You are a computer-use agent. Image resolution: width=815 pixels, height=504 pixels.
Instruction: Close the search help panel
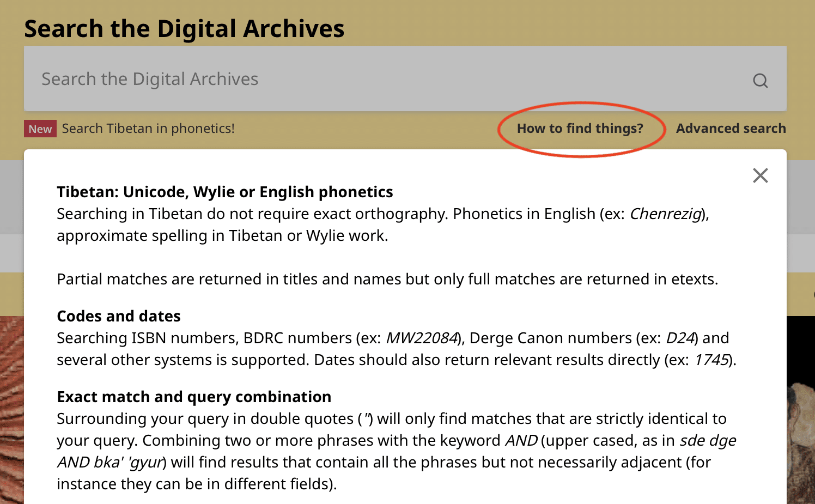[760, 175]
